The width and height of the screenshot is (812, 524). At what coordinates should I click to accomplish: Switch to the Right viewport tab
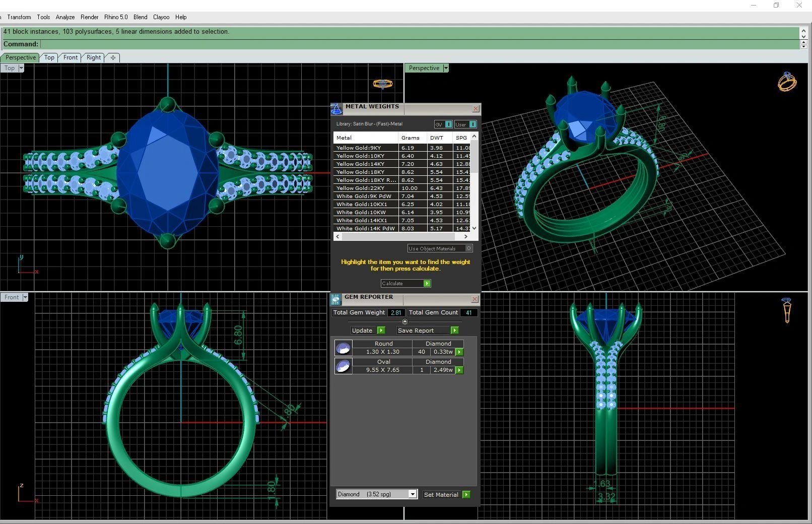click(x=94, y=57)
